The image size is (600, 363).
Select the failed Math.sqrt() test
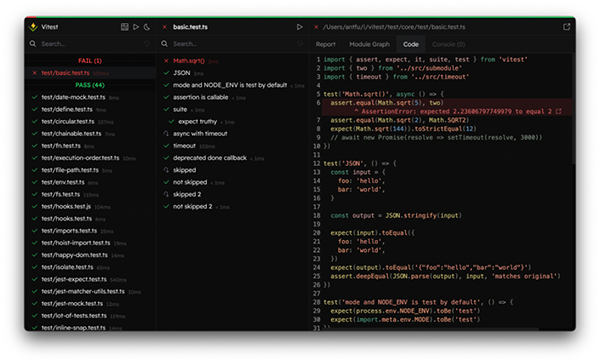click(232, 61)
